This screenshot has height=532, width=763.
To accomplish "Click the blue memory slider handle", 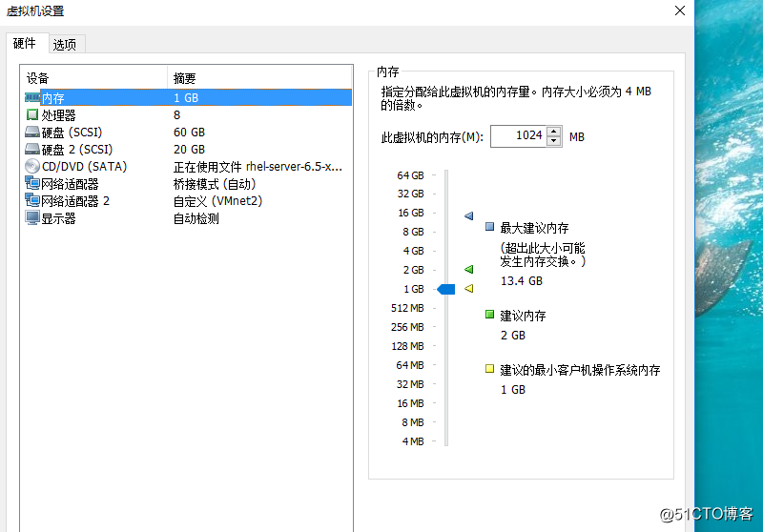I will point(446,289).
